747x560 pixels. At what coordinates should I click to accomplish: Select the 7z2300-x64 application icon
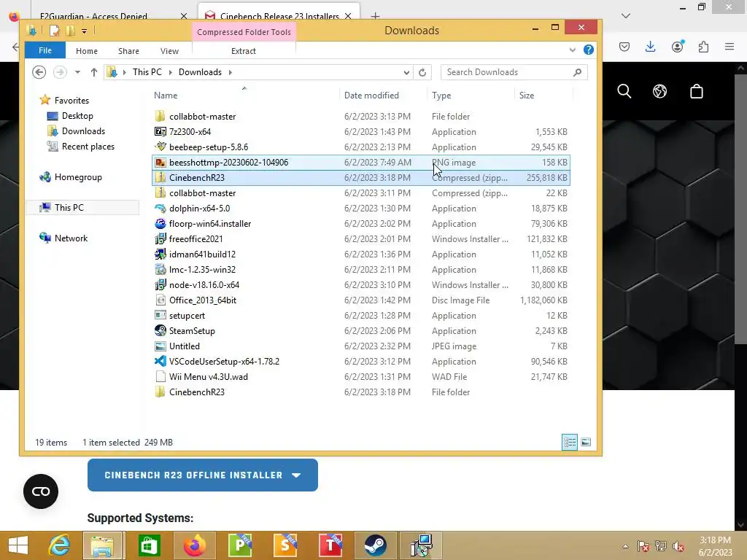click(x=160, y=131)
